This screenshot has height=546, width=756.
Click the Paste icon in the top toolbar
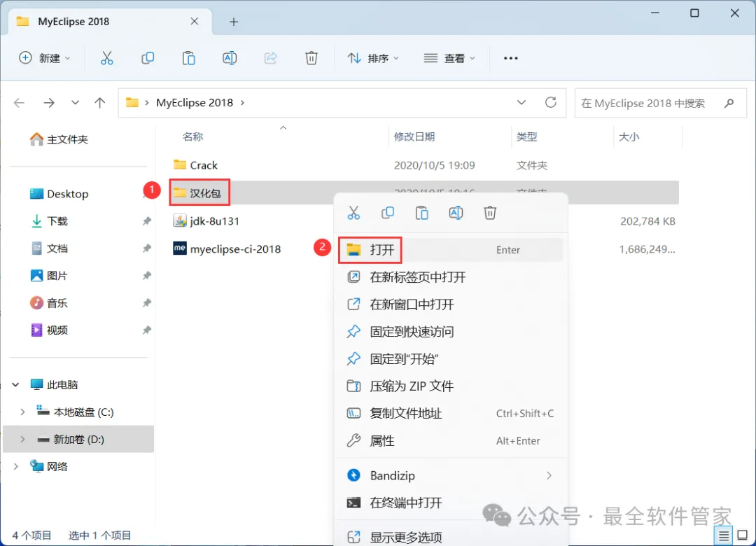coord(188,58)
